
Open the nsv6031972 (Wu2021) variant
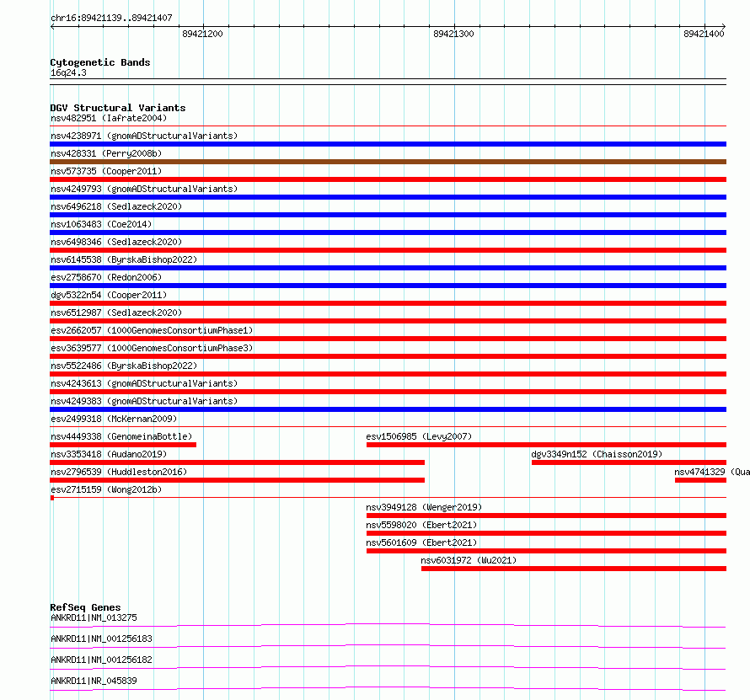(x=469, y=560)
